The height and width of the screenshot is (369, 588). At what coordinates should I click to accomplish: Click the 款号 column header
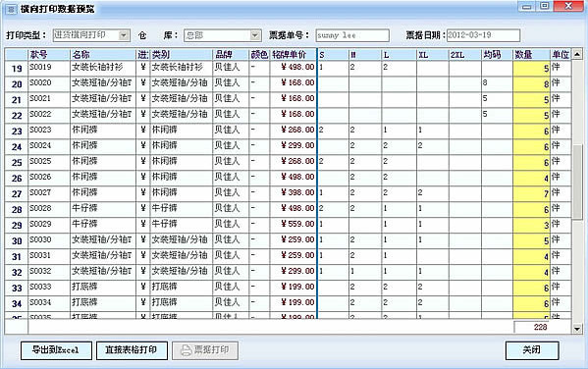pyautogui.click(x=49, y=55)
